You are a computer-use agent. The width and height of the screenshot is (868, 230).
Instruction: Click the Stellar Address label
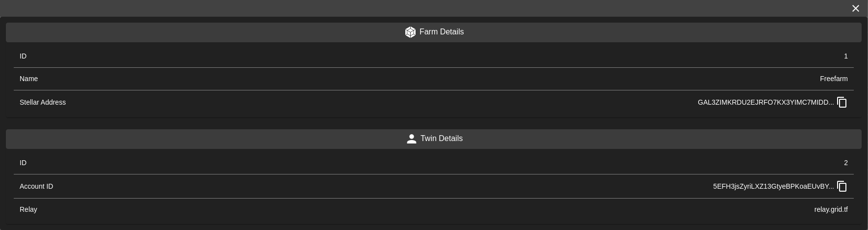point(43,102)
